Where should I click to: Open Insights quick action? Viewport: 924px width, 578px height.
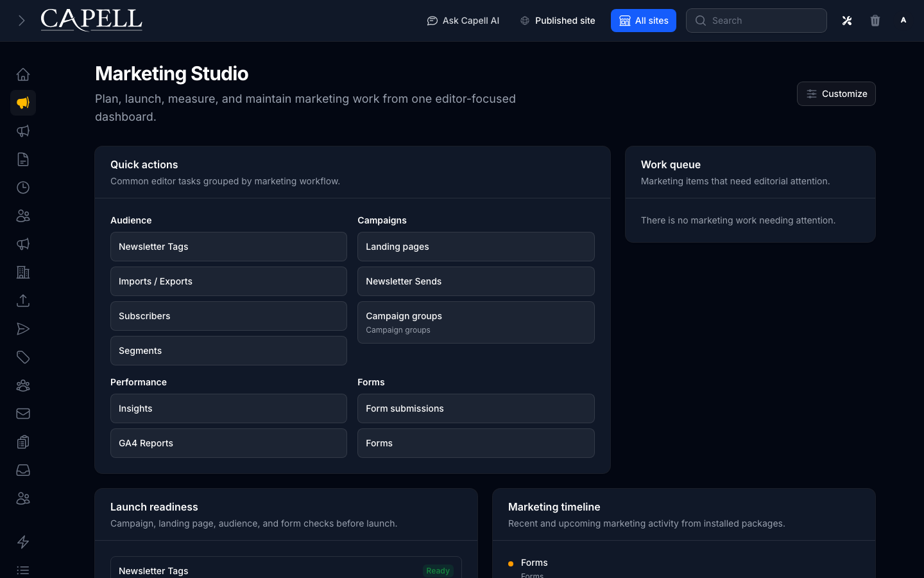tap(228, 408)
